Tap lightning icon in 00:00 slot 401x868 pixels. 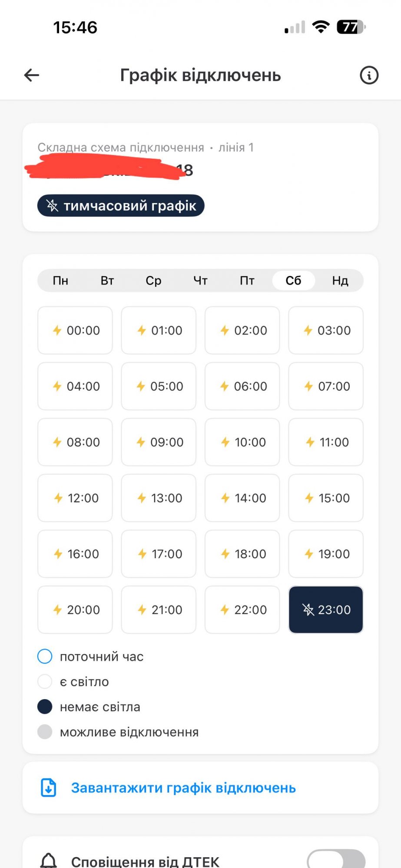point(57,330)
